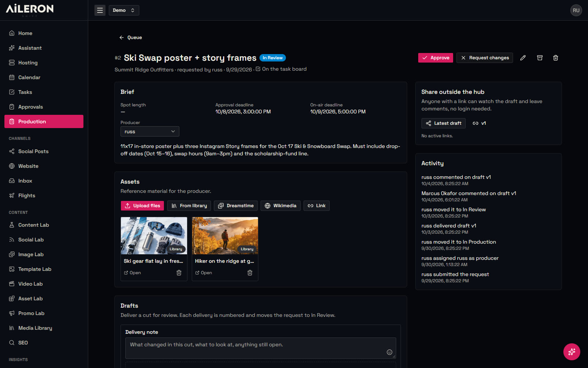
Task: Open Assistant in sidebar
Action: click(x=44, y=48)
